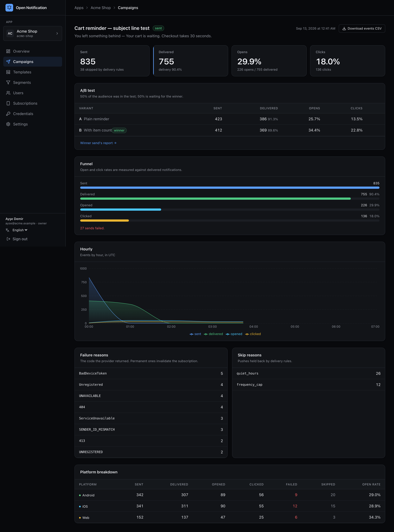Screen dimensions: 394x532
Task: Click the UNAVAILABLE failure reason
Action: (90, 396)
